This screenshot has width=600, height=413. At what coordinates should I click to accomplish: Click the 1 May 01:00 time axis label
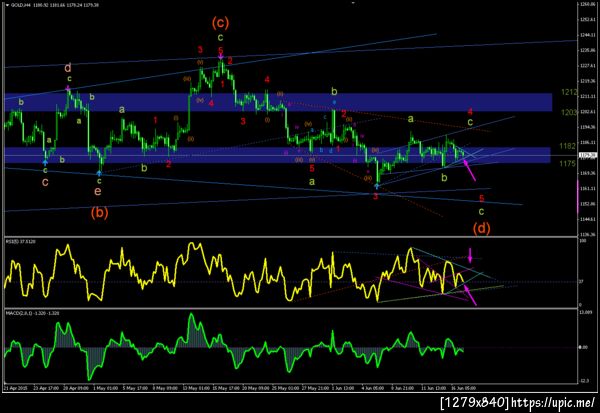point(106,388)
